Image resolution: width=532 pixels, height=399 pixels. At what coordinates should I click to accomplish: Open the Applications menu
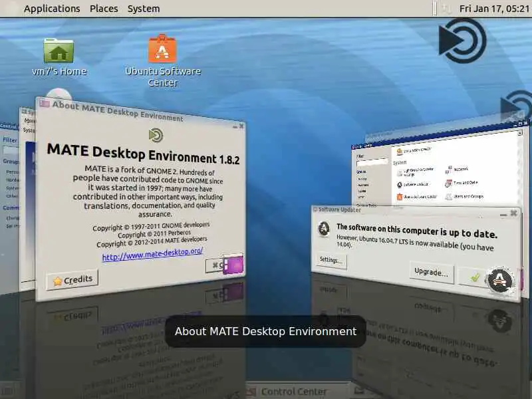pyautogui.click(x=52, y=9)
